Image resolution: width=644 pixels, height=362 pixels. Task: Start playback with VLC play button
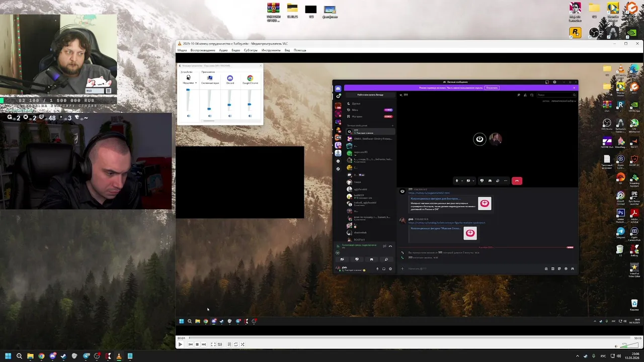pyautogui.click(x=180, y=344)
